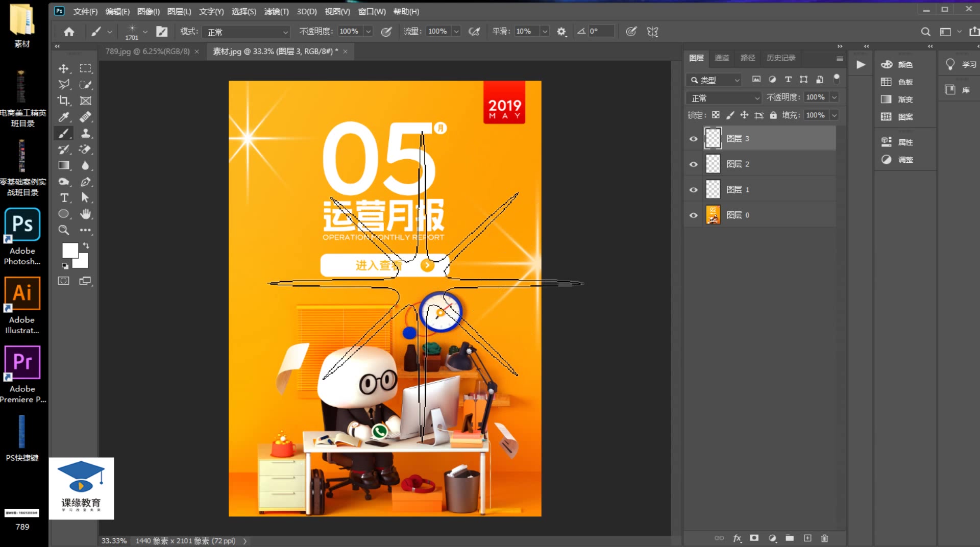The height and width of the screenshot is (547, 980).
Task: Open the extra tools ellipsis menu
Action: [x=85, y=230]
